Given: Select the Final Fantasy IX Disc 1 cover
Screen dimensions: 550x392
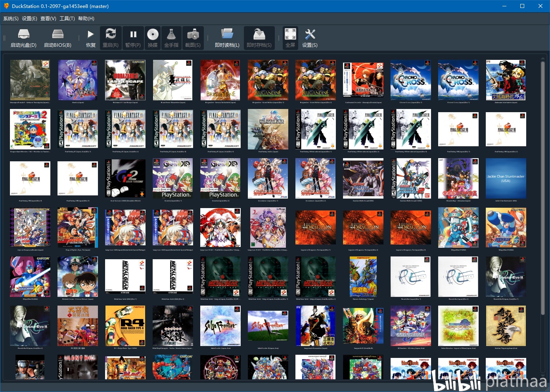Looking at the screenshot, I should click(78, 129).
